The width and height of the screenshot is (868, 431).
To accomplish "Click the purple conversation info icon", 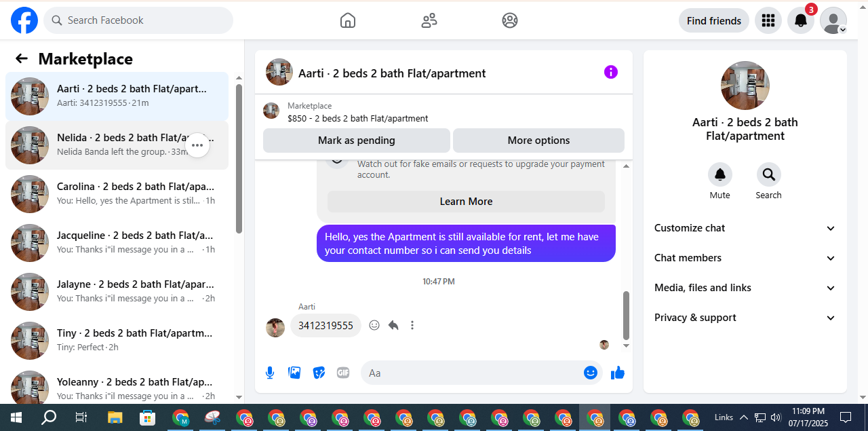I will 611,72.
